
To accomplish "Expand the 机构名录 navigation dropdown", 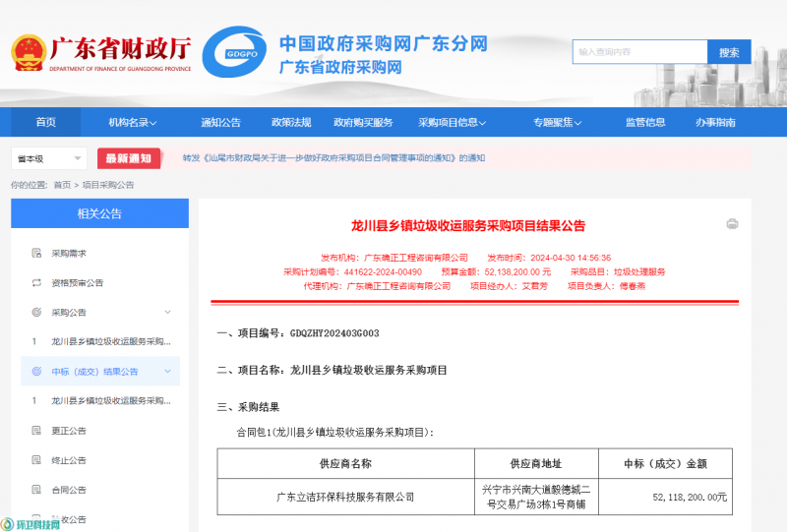I will pyautogui.click(x=133, y=123).
